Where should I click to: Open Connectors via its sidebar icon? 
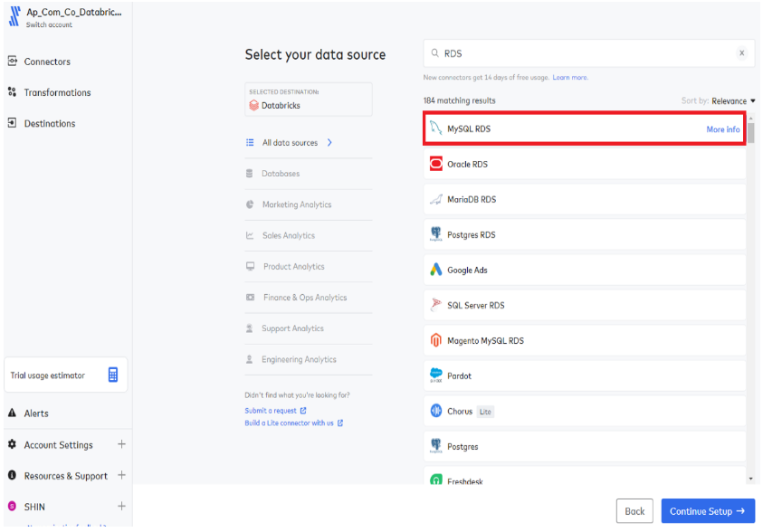point(13,62)
